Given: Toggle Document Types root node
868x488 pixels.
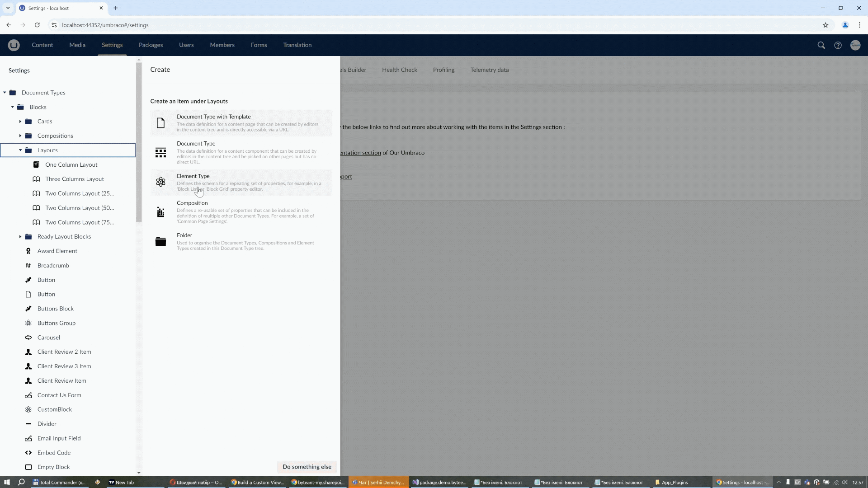Looking at the screenshot, I should click(x=5, y=92).
